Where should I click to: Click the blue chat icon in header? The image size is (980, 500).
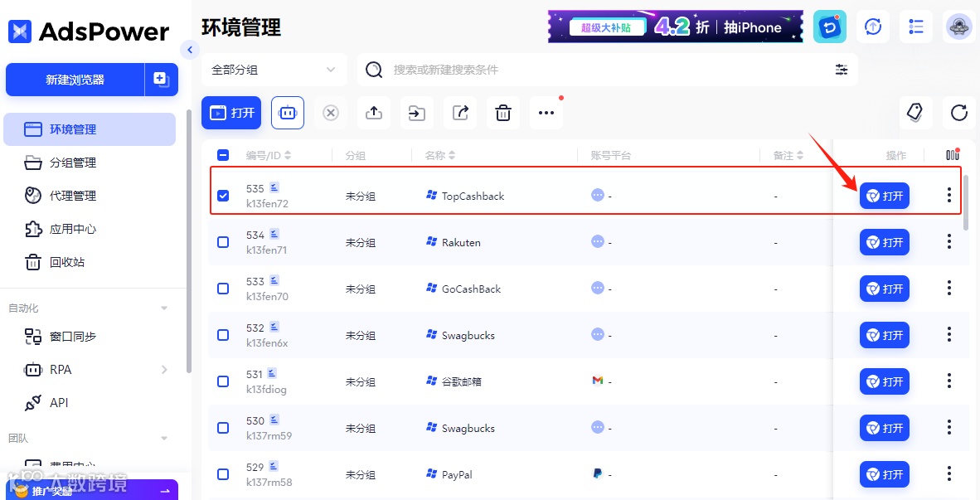point(829,27)
